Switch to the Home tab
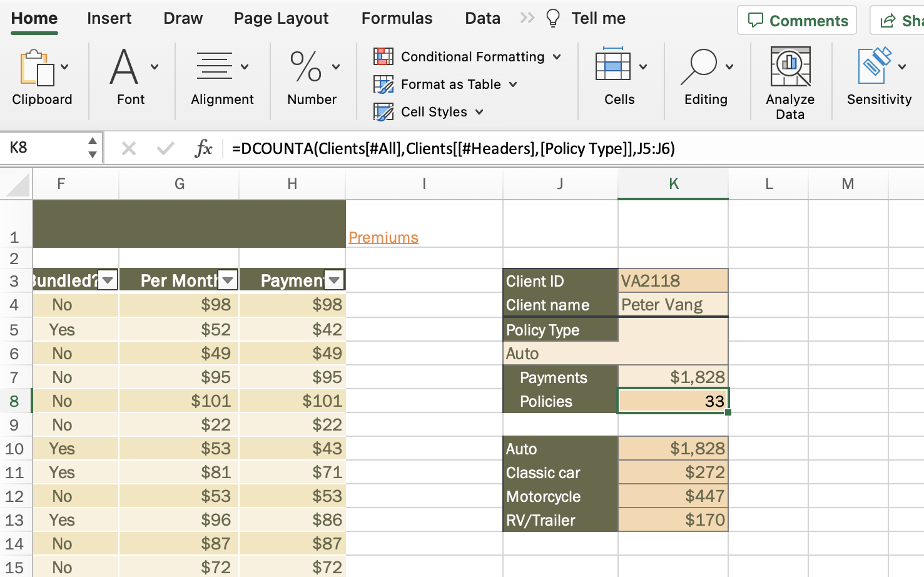The image size is (924, 577). 34,19
